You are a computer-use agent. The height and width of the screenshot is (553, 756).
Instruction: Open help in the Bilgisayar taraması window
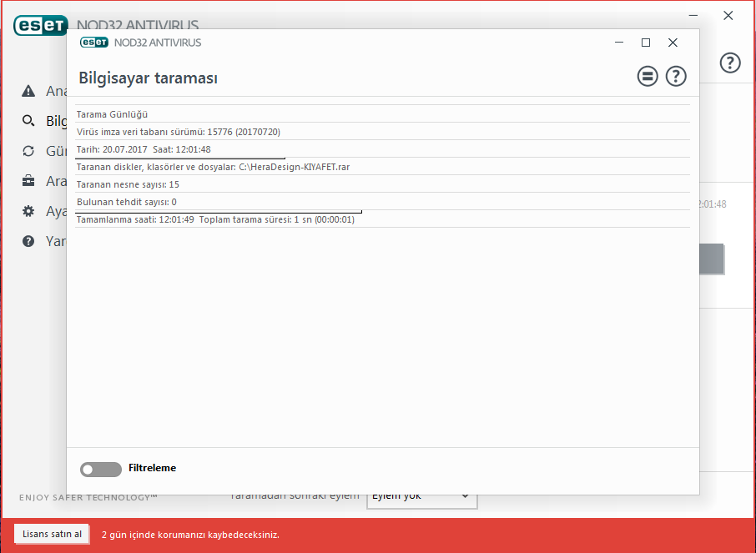click(x=676, y=76)
